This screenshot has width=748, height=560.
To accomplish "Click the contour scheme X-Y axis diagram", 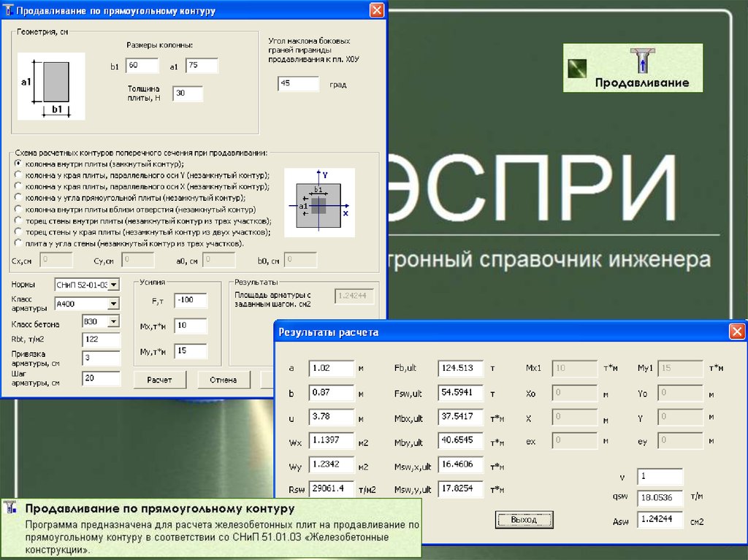I will pos(319,202).
